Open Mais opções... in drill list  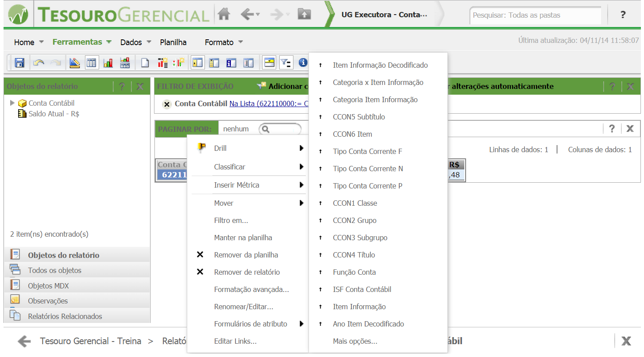tap(355, 341)
